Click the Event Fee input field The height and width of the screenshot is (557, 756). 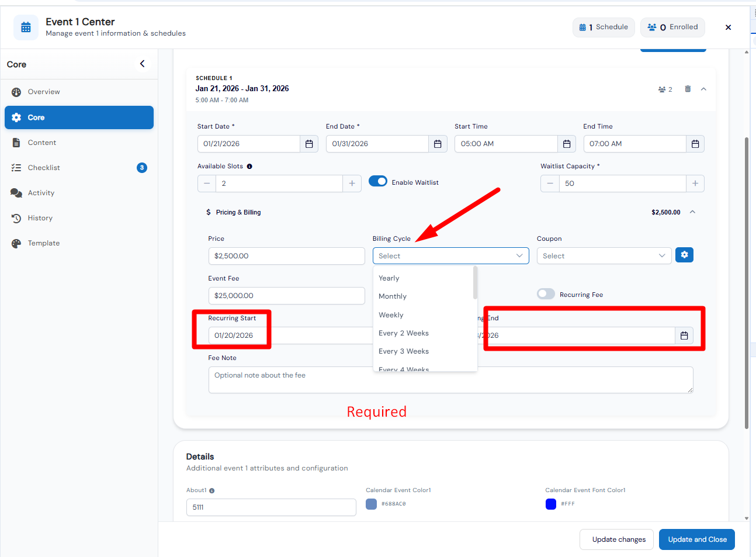[x=286, y=296]
